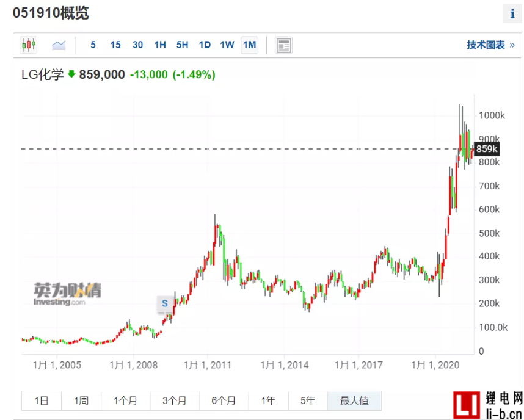Choose the 1周 time range tab
The image size is (524, 420).
(81, 400)
